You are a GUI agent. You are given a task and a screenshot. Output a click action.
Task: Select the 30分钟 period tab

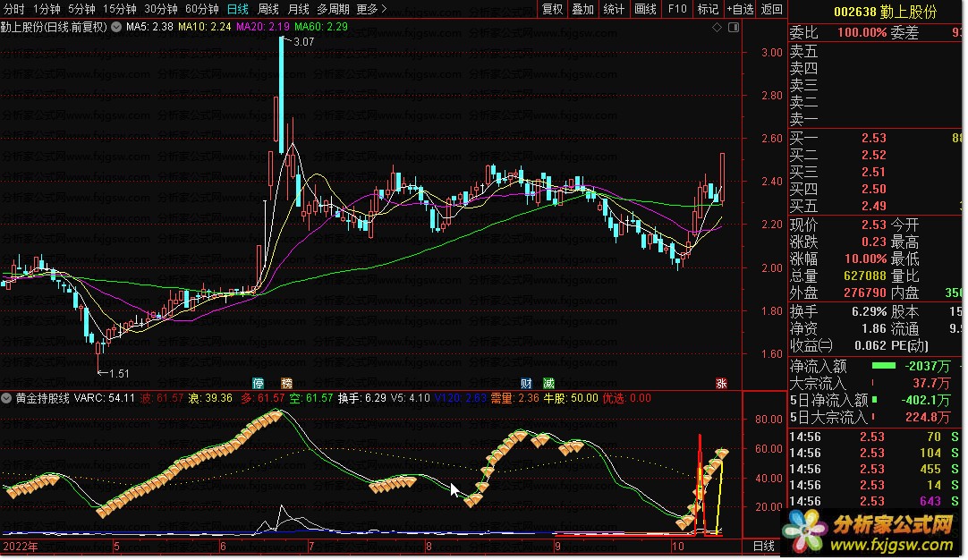click(x=161, y=9)
